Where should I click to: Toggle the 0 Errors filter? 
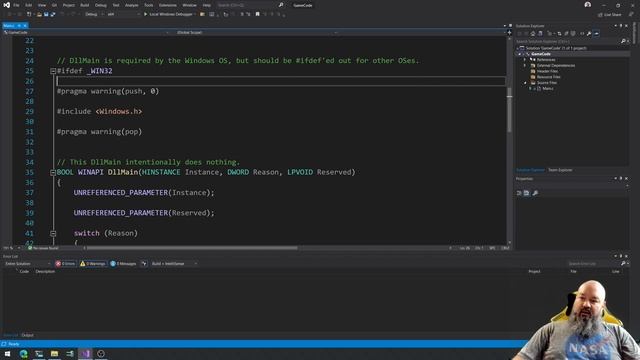coord(66,264)
